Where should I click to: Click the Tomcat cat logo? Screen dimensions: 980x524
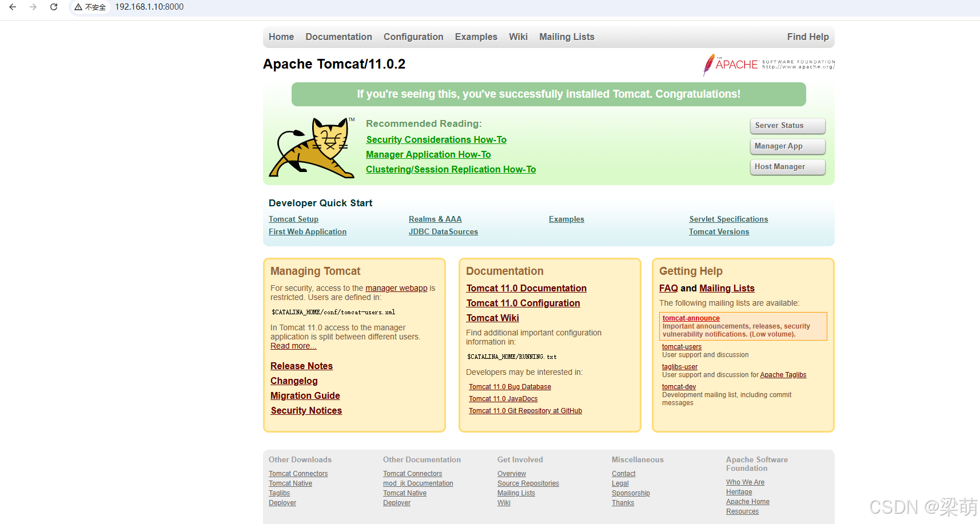(x=312, y=147)
